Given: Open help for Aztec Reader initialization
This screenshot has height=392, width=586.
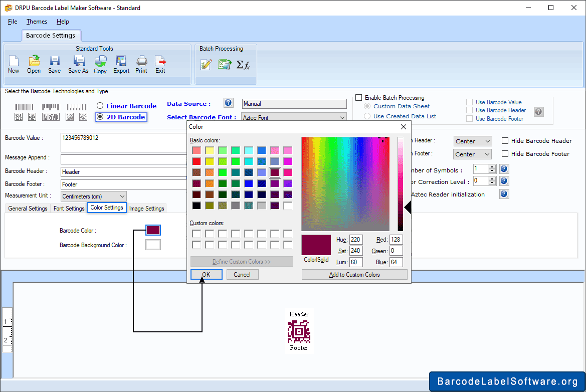Looking at the screenshot, I should 504,194.
